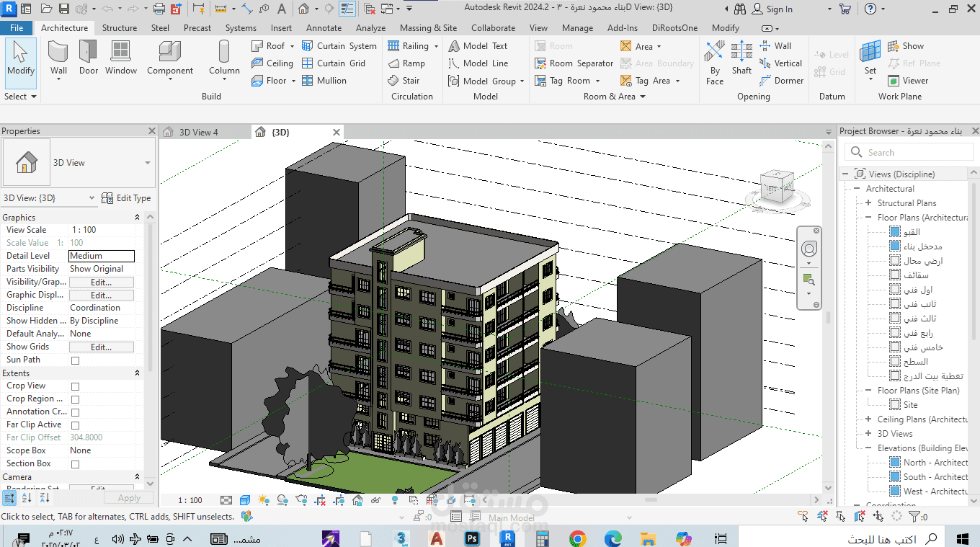Choose the Window tool

coord(121,58)
